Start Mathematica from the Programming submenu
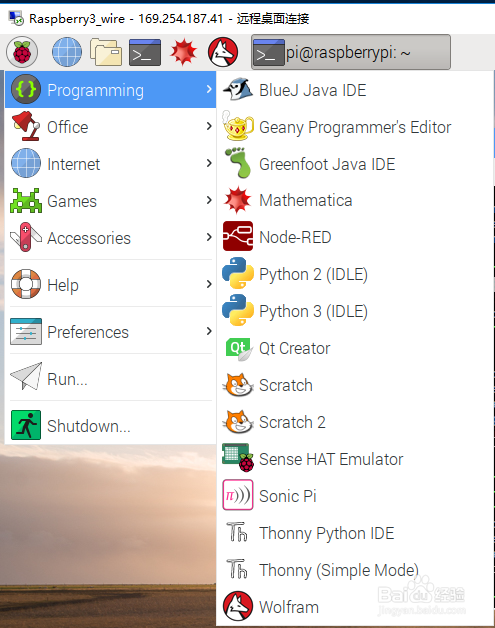The height and width of the screenshot is (628, 495). pos(355,200)
